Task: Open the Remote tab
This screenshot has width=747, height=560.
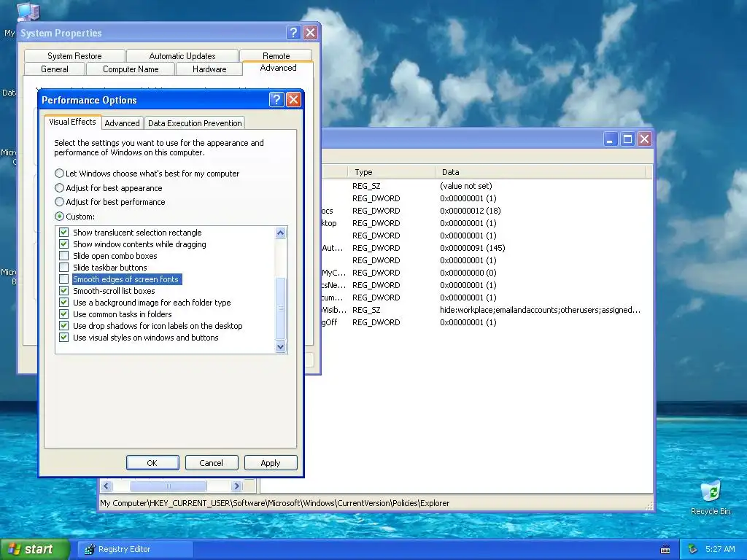Action: pos(276,55)
